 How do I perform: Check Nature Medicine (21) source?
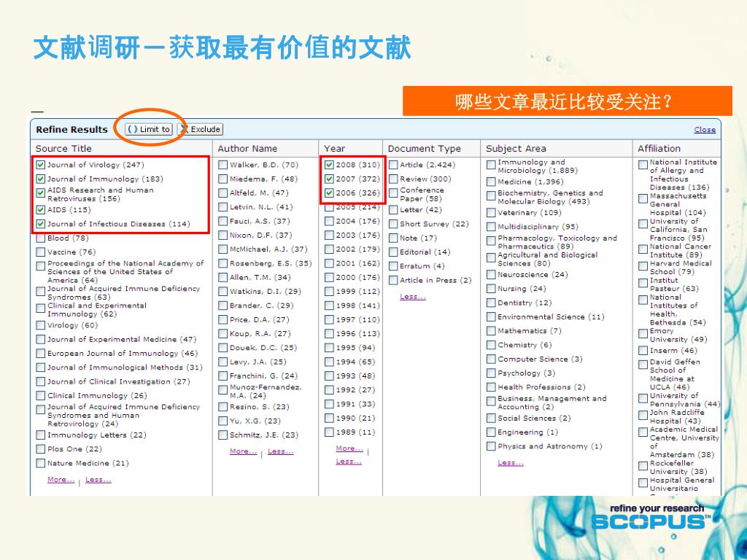click(x=41, y=463)
